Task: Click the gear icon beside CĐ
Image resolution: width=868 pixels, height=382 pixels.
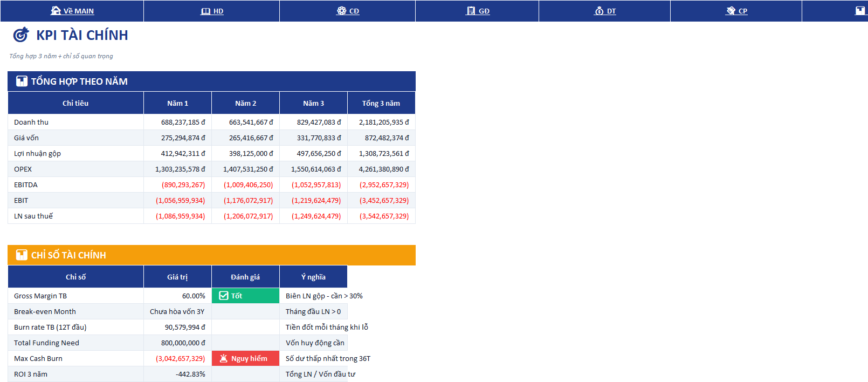Action: point(341,10)
